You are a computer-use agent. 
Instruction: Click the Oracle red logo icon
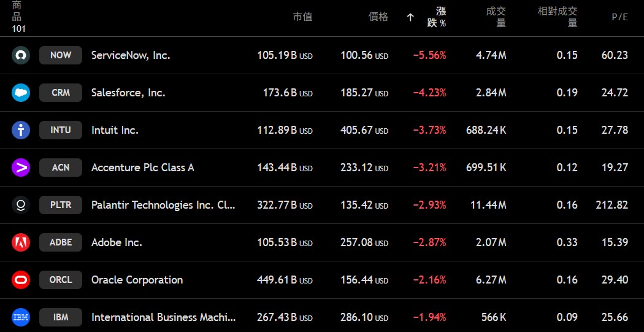[x=21, y=280]
